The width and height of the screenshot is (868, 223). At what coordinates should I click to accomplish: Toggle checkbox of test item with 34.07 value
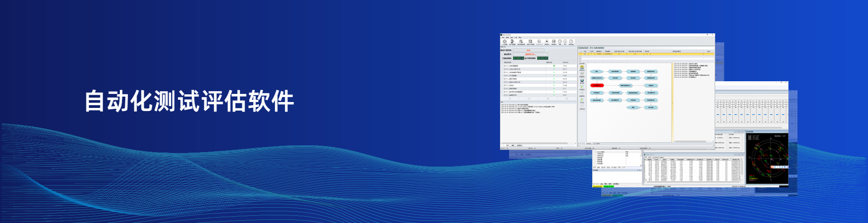[x=505, y=95]
